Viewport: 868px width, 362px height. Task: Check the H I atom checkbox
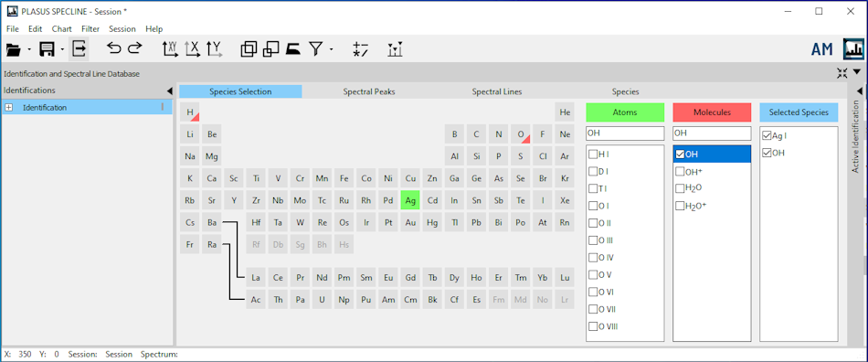click(593, 154)
